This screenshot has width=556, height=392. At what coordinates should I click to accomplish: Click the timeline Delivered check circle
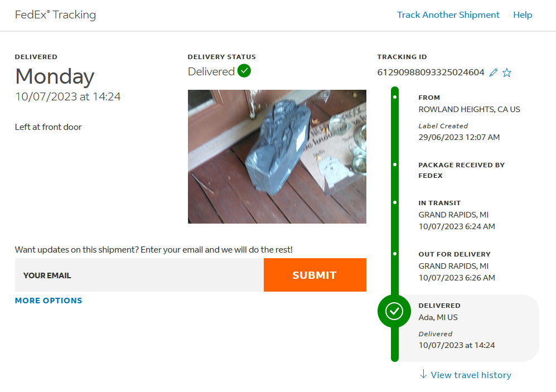(394, 311)
